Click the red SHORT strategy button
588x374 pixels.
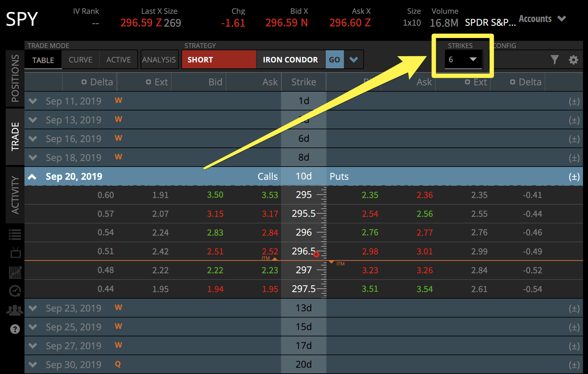[x=219, y=59]
